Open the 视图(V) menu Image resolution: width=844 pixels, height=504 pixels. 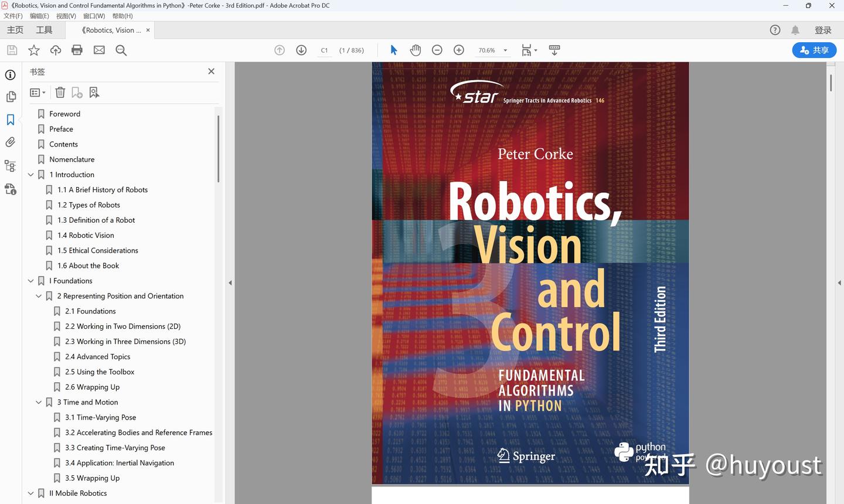pyautogui.click(x=66, y=16)
